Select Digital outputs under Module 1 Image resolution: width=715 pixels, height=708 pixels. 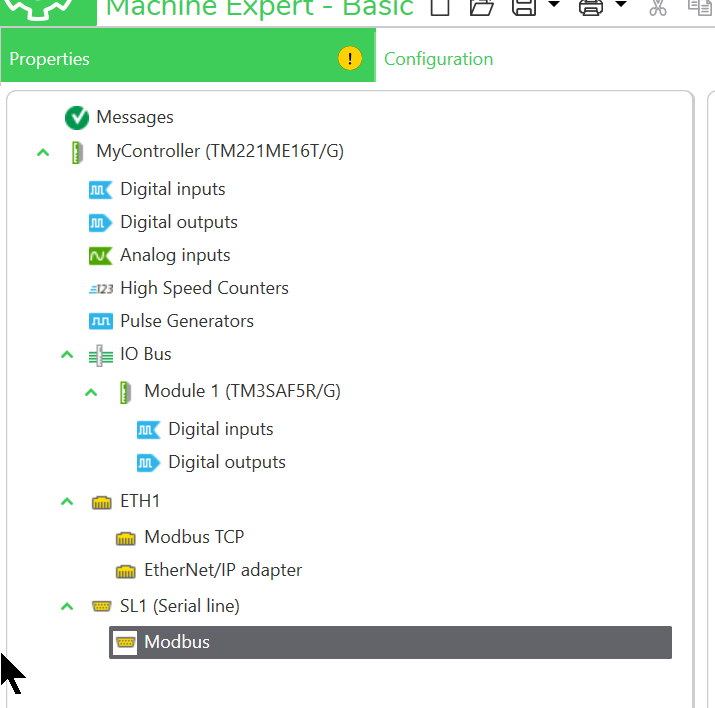click(227, 463)
